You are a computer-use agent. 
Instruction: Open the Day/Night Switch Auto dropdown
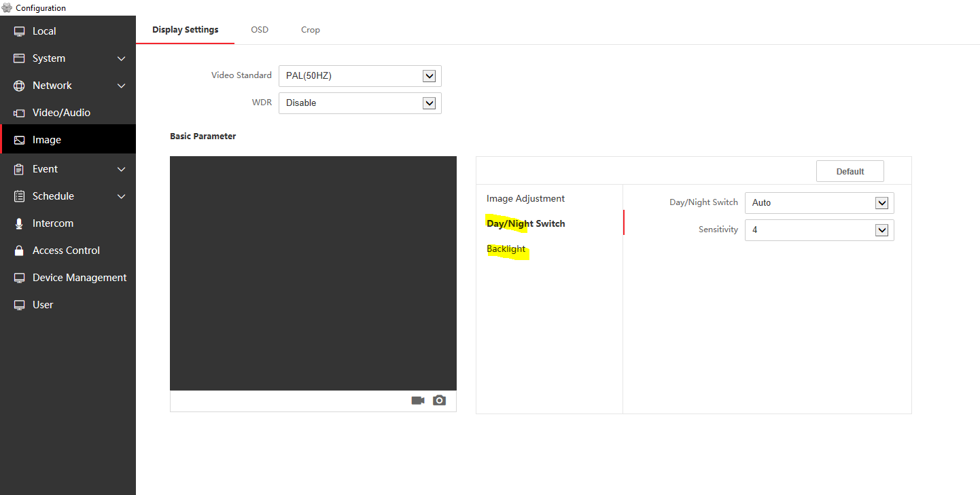tap(819, 203)
